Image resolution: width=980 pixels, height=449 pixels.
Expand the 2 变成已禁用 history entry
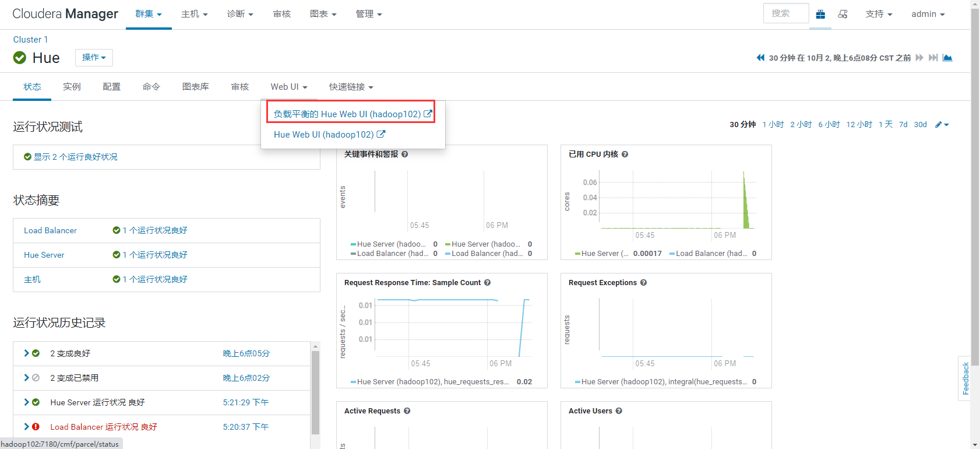26,378
